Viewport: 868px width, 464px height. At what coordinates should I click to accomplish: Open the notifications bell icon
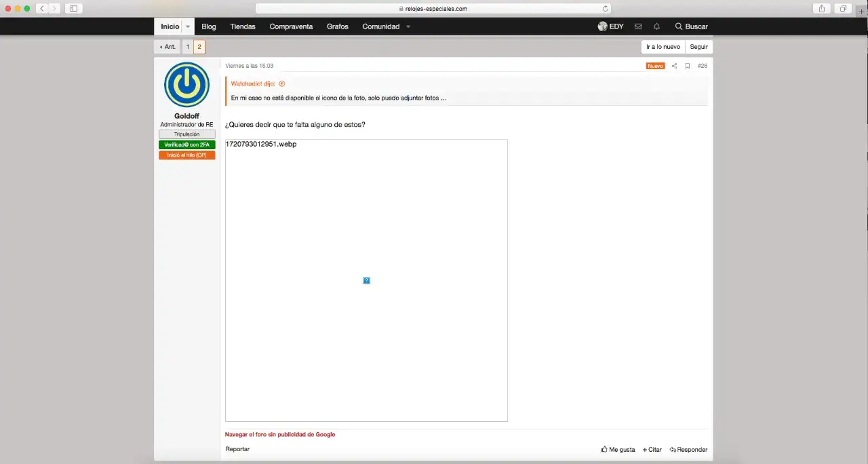(x=656, y=26)
